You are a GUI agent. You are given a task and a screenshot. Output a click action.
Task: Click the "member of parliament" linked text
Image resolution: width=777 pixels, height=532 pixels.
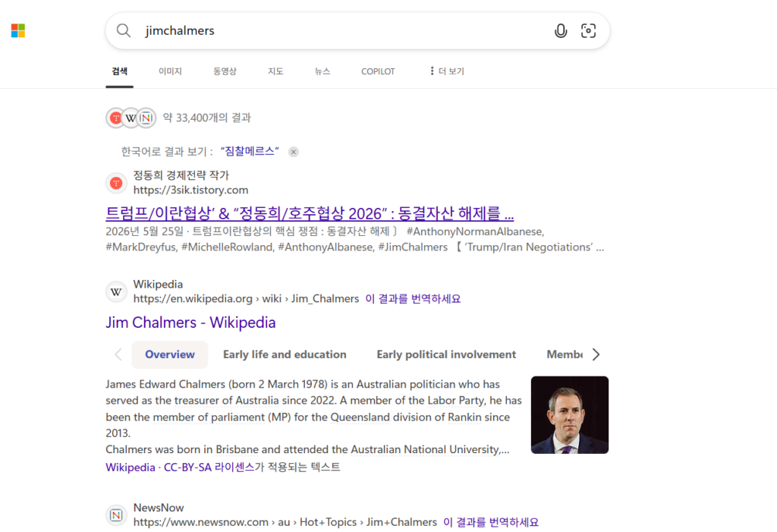(209, 417)
